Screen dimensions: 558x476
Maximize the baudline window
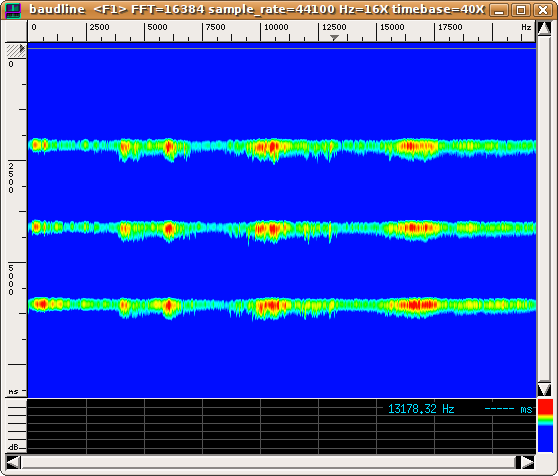pyautogui.click(x=521, y=10)
